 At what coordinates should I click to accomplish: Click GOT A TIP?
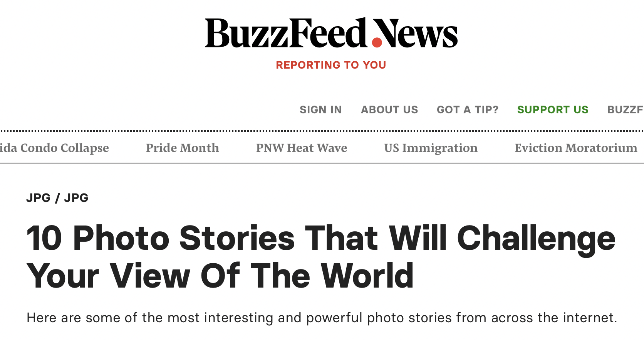click(467, 110)
